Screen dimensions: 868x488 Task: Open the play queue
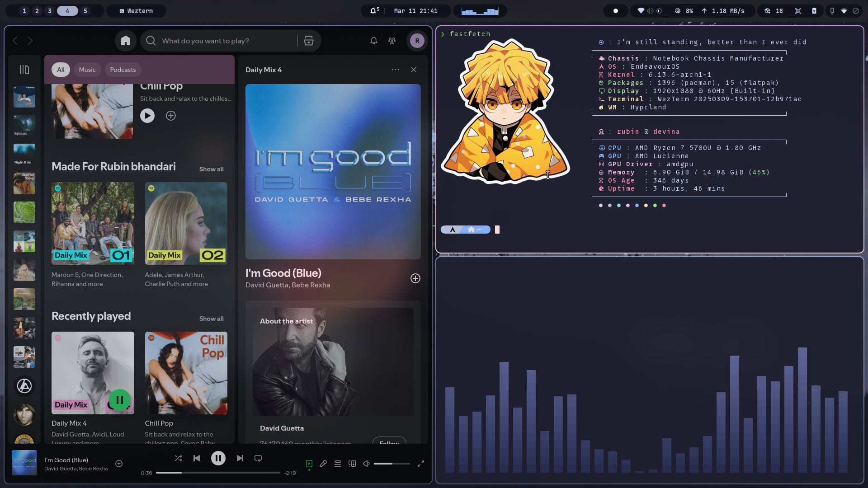point(338,464)
